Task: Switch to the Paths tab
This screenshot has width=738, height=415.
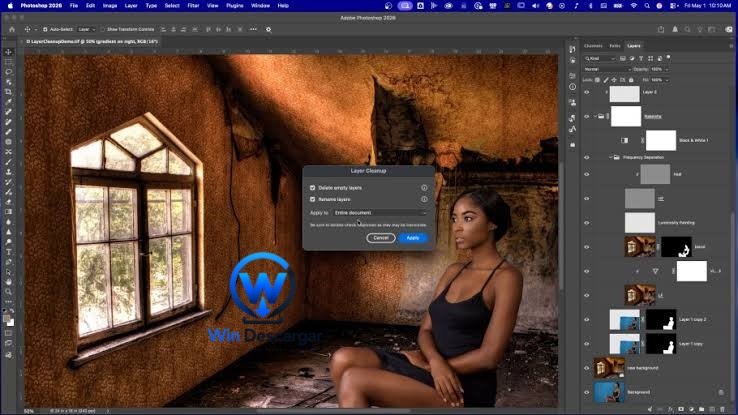Action: 615,46
